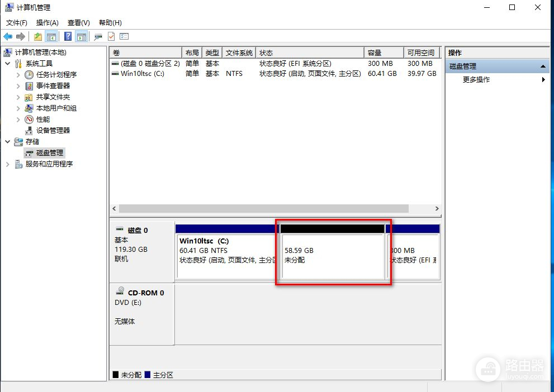Expand the 任务计划程序 tree node
Image resolution: width=554 pixels, height=392 pixels.
pyautogui.click(x=18, y=75)
